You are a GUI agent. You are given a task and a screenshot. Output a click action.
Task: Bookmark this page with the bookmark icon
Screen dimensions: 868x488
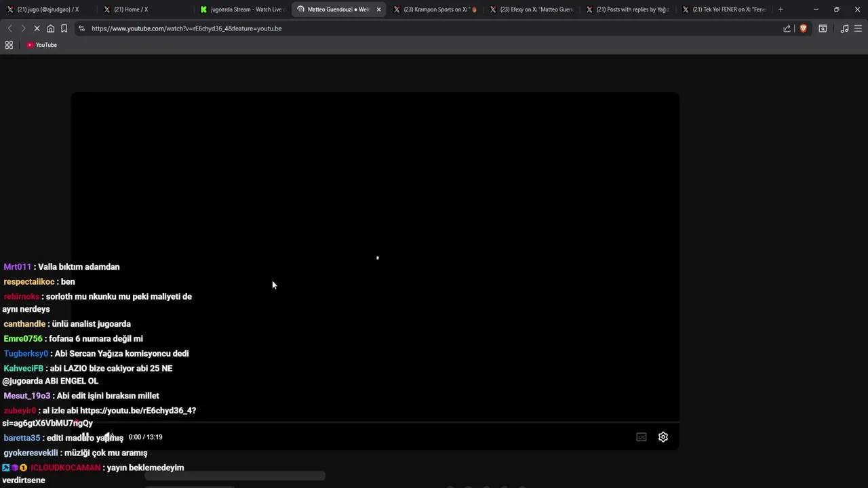pos(64,28)
